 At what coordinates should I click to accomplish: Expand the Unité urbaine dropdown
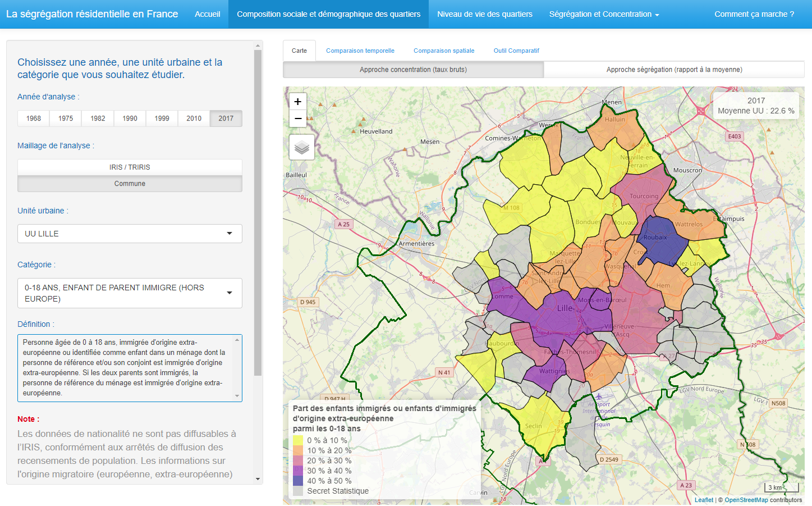[130, 234]
